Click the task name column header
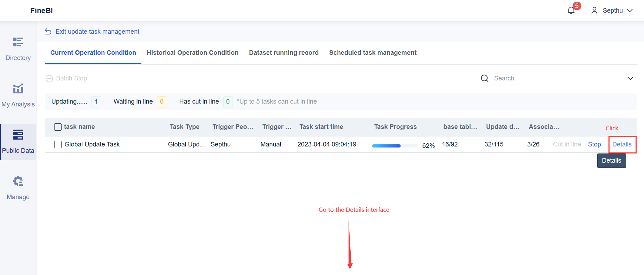Viewport: 644px width, 275px height. (x=79, y=127)
